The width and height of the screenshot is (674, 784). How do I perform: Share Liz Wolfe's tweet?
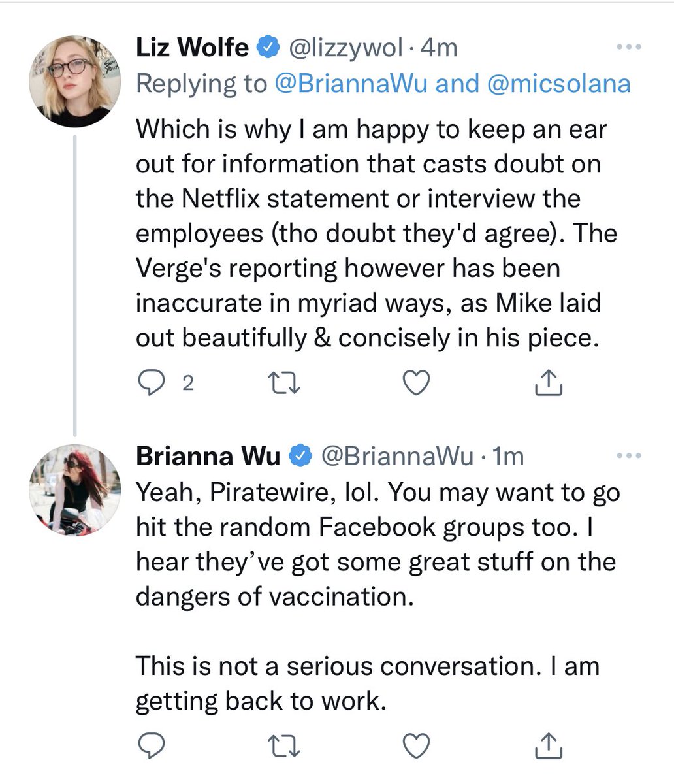pyautogui.click(x=549, y=384)
